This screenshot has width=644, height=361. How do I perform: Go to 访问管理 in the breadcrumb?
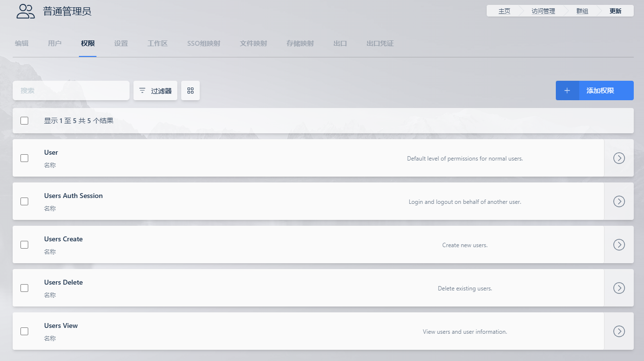[543, 11]
